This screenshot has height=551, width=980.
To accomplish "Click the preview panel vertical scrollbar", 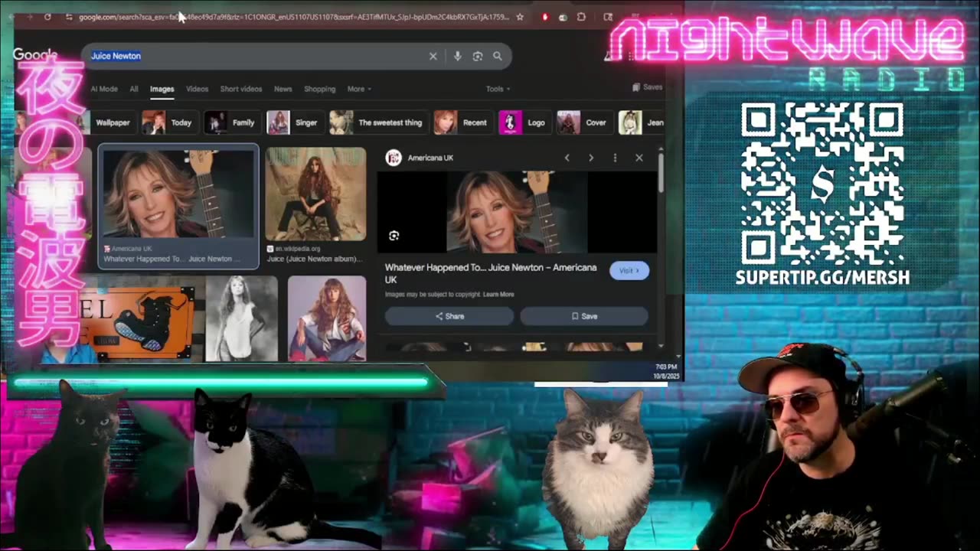I will pyautogui.click(x=660, y=172).
